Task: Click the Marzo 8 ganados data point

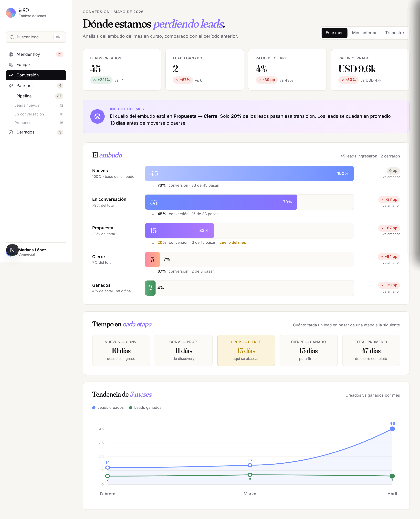Action: [x=250, y=475]
